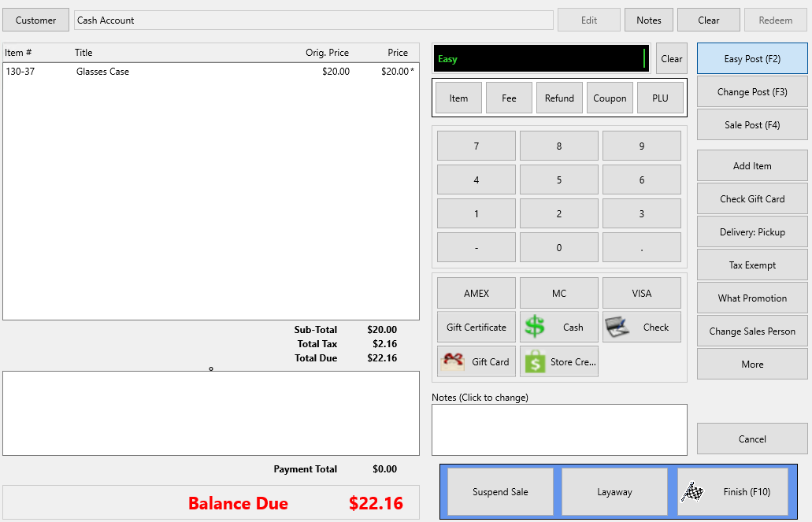Open the More options menu
The image size is (812, 522).
point(752,364)
